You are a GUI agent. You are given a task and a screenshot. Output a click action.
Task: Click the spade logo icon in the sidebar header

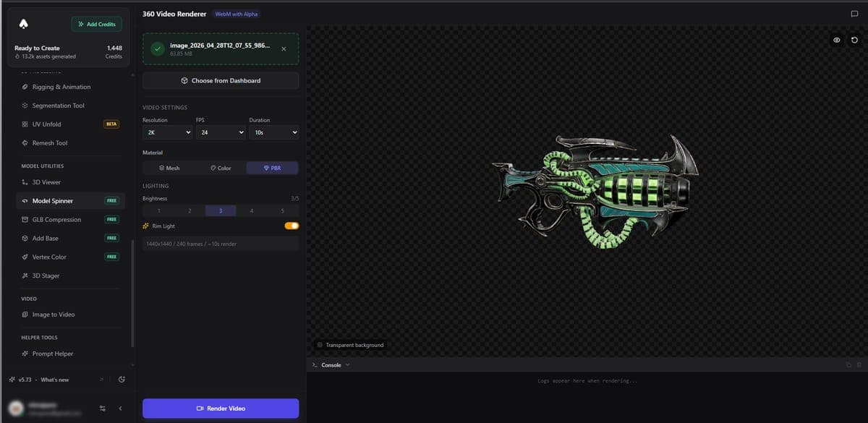click(x=22, y=24)
